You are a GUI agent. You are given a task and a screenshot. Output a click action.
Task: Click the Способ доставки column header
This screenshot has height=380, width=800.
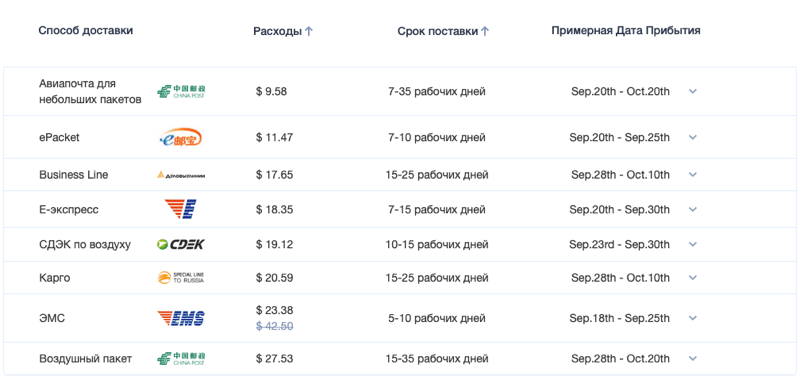point(86,31)
